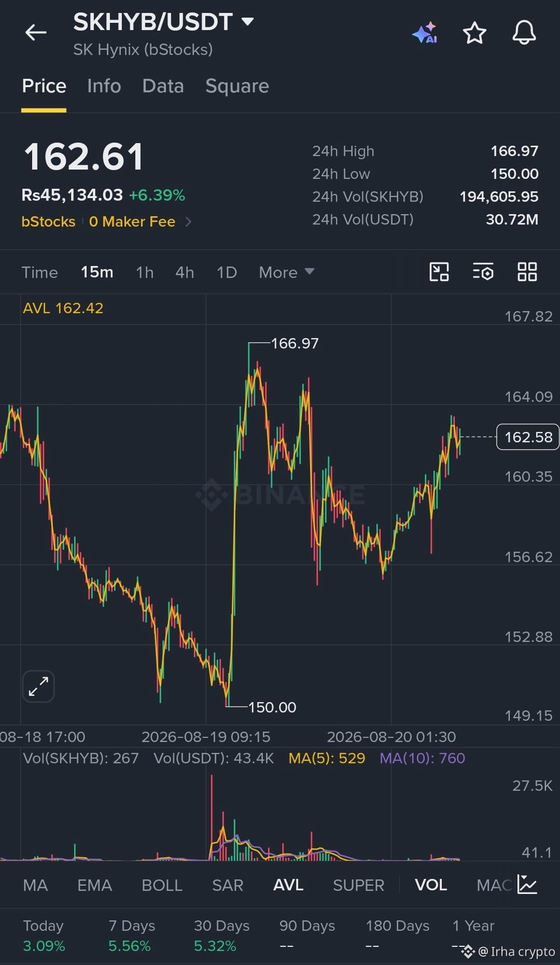Switch to the Square tab
560x965 pixels.
pos(237,86)
